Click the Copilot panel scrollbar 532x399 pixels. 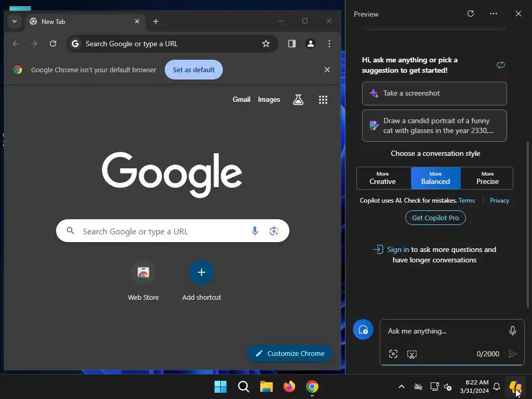point(528,224)
